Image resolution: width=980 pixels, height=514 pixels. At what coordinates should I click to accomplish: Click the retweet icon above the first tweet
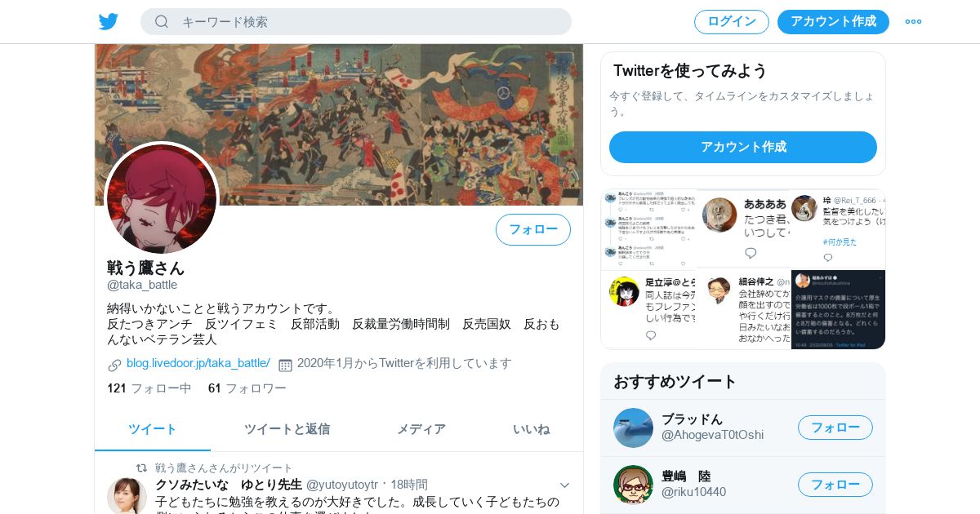click(x=141, y=467)
